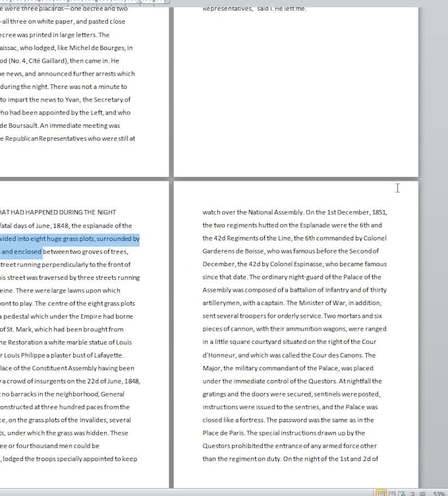Click the text 'Republican Representatives'
The height and width of the screenshot is (496, 448).
pos(45,138)
